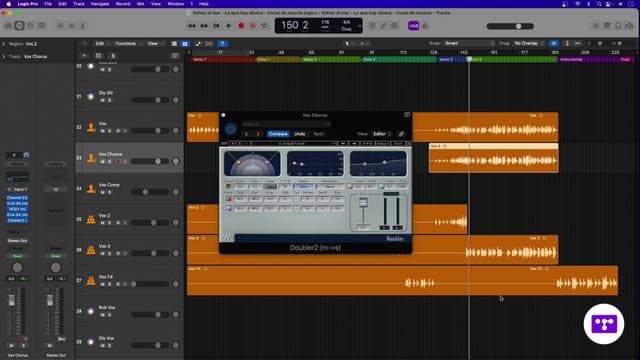This screenshot has width=640, height=360.
Task: Click Undo in the plugin header
Action: coord(300,134)
